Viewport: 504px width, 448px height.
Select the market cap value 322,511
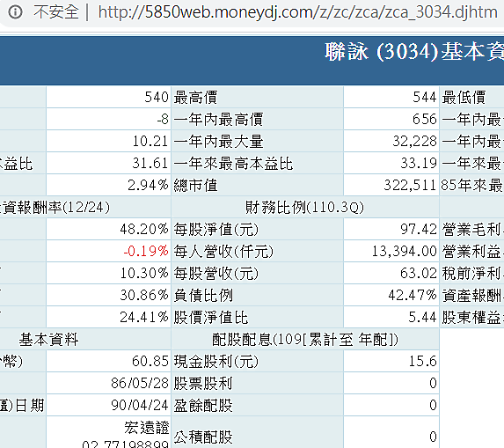[410, 185]
